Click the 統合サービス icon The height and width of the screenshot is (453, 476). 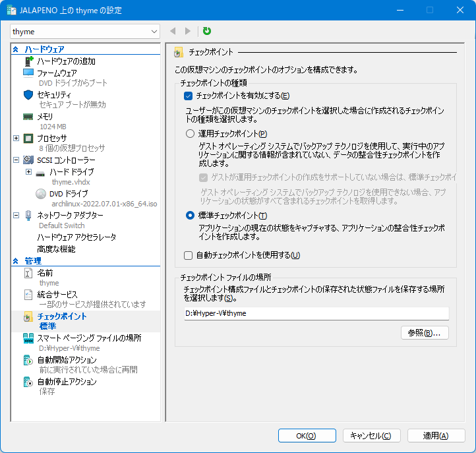pyautogui.click(x=28, y=295)
